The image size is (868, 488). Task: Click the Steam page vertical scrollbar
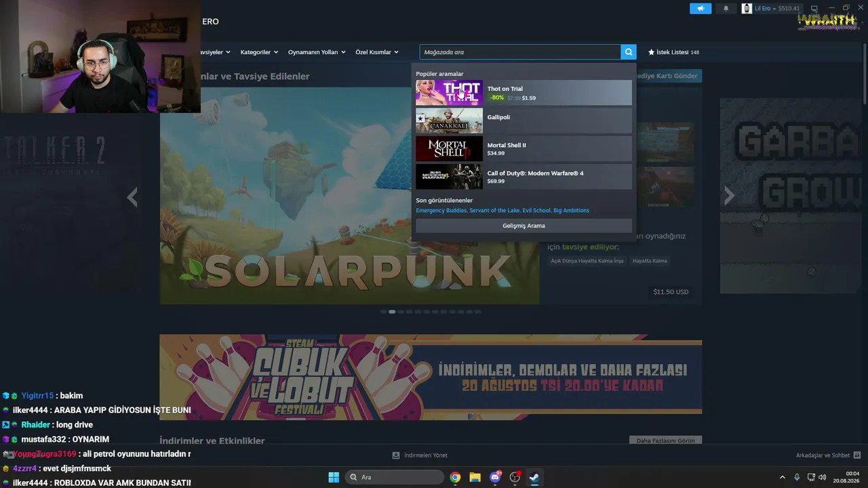pyautogui.click(x=865, y=75)
